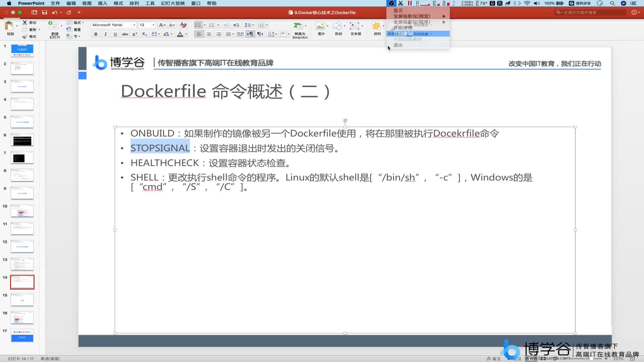
Task: Click the Format painter (格式) brush icon
Action: point(25,36)
